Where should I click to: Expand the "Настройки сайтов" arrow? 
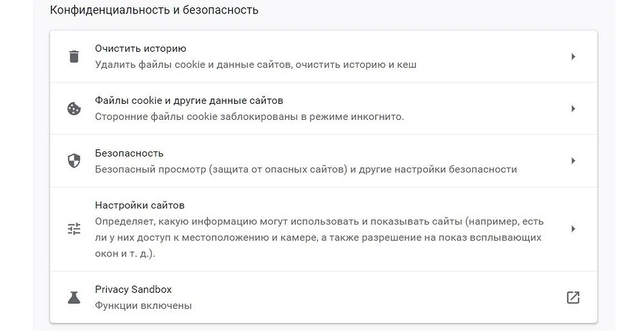point(573,229)
